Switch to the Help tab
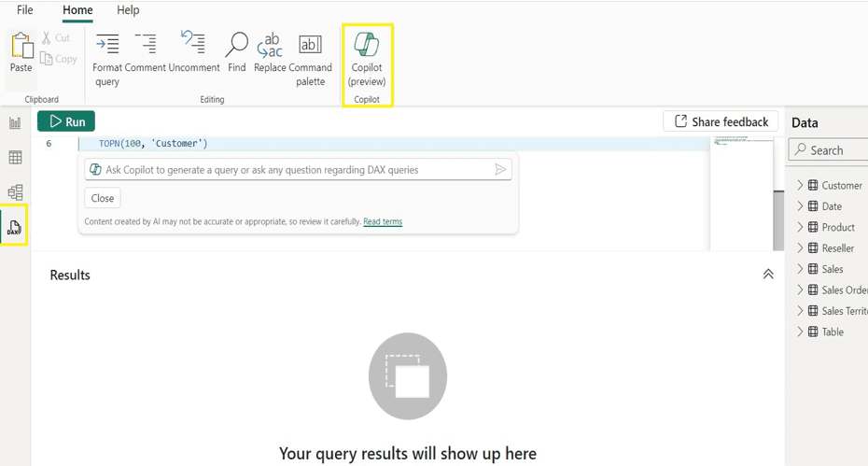The height and width of the screenshot is (466, 868). pos(128,10)
